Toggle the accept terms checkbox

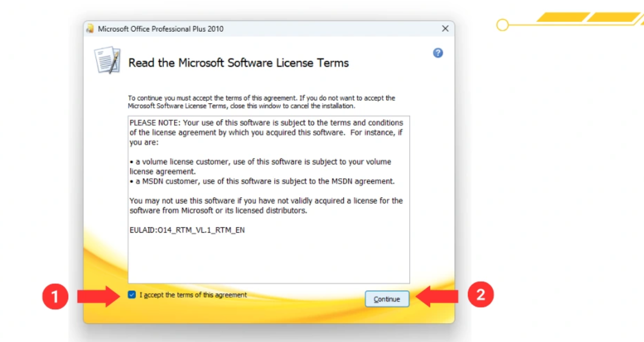pyautogui.click(x=132, y=295)
